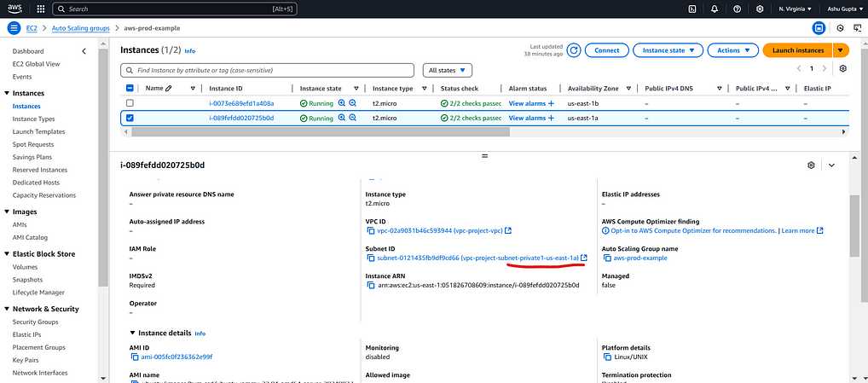Open details panel settings gear

(x=811, y=165)
